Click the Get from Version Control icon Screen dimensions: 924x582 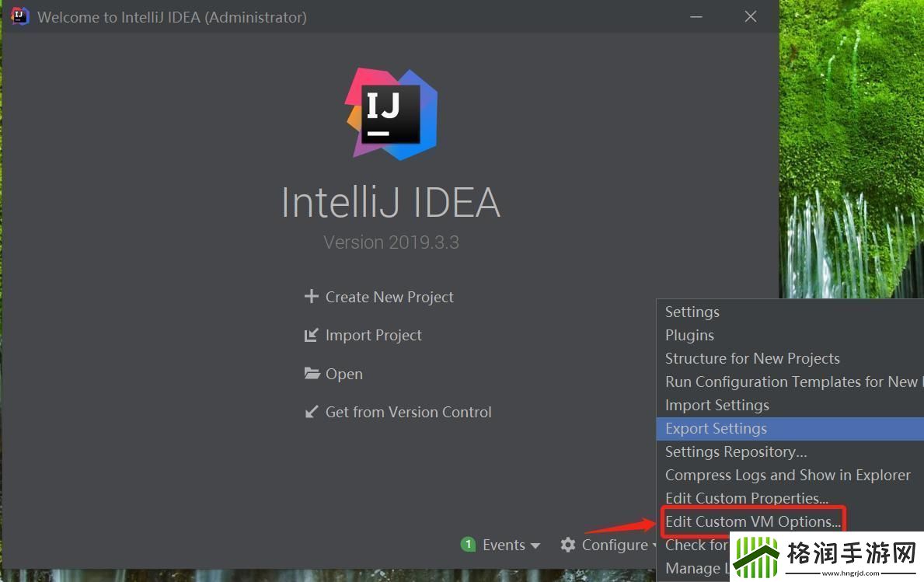coord(312,412)
